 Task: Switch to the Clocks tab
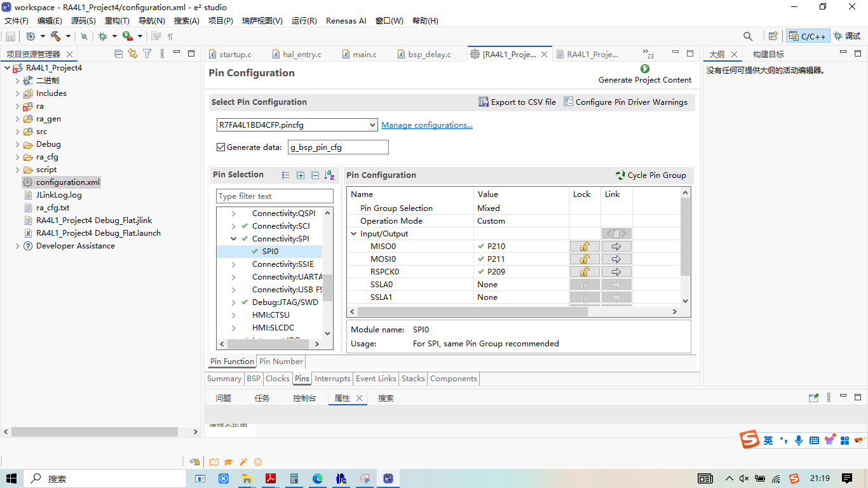pyautogui.click(x=278, y=379)
